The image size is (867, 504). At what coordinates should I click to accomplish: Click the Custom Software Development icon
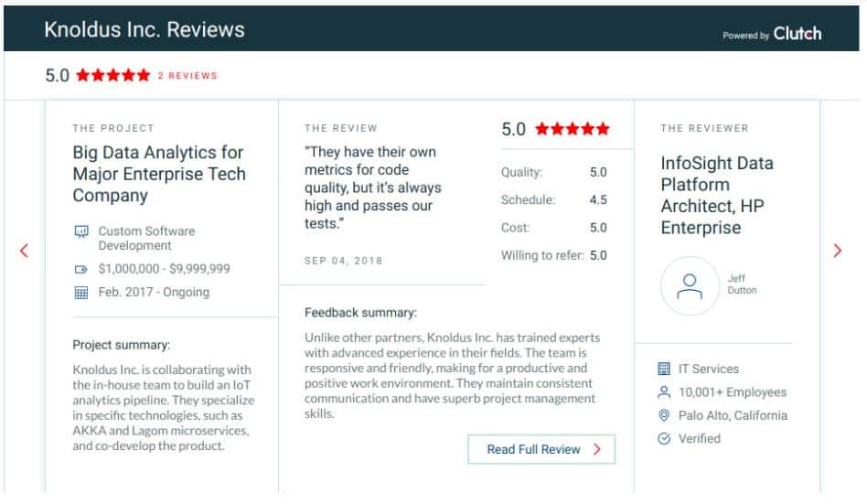(81, 231)
